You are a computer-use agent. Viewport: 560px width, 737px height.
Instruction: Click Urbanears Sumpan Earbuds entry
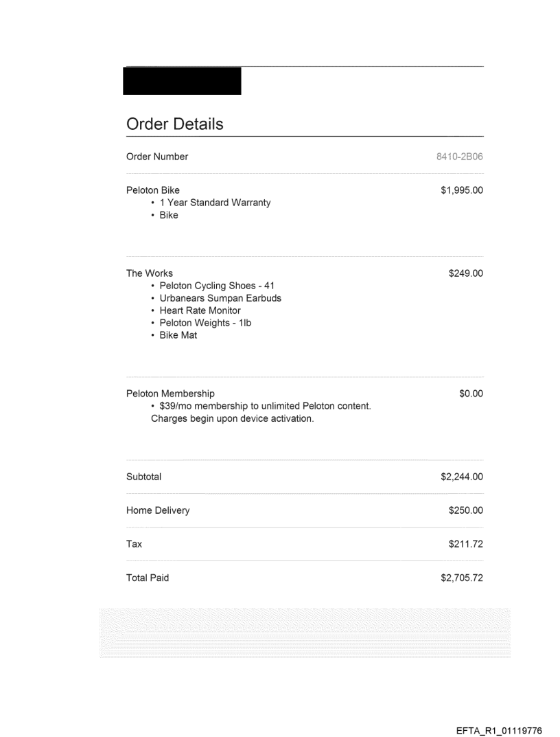tap(220, 298)
